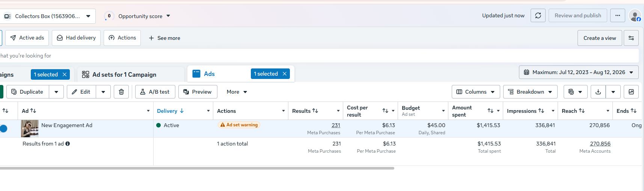Screen dimensions: 644x191
Task: Switch to the Campaigns tab
Action: pyautogui.click(x=6, y=74)
